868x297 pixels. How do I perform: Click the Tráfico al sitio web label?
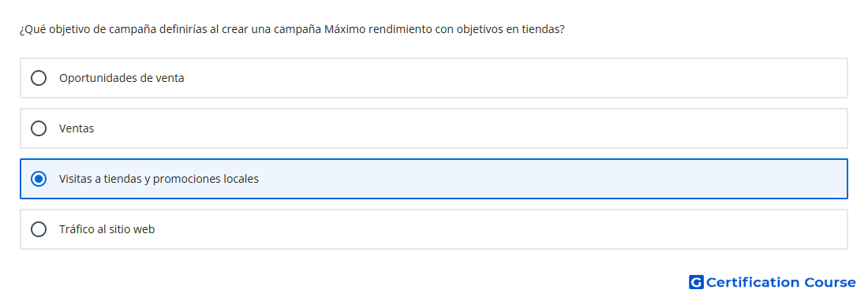107,229
